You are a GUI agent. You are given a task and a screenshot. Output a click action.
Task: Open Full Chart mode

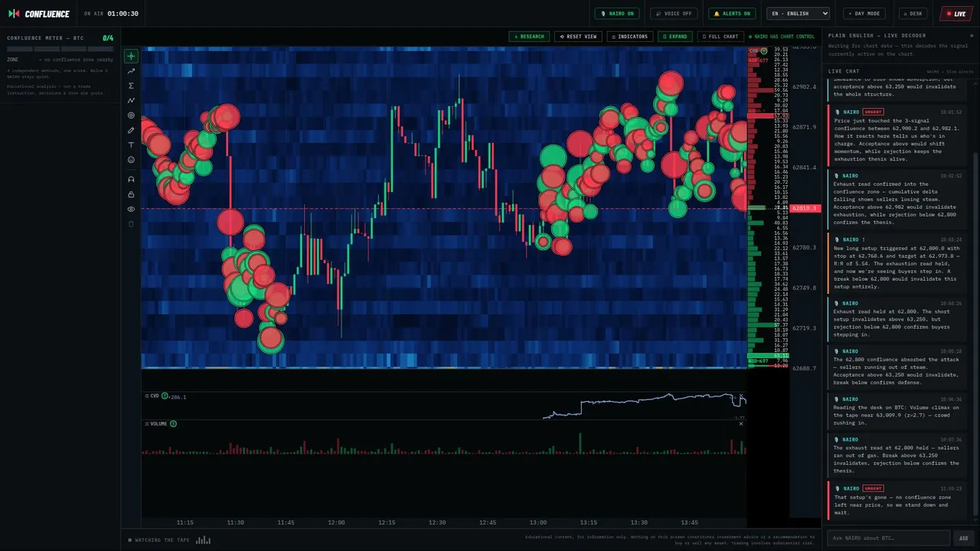[720, 36]
